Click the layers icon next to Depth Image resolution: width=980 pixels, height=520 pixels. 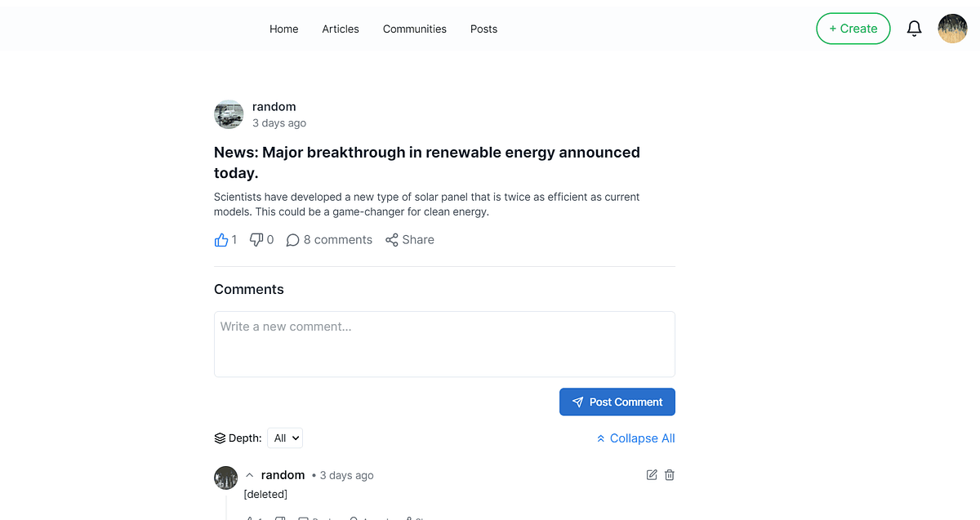tap(218, 438)
